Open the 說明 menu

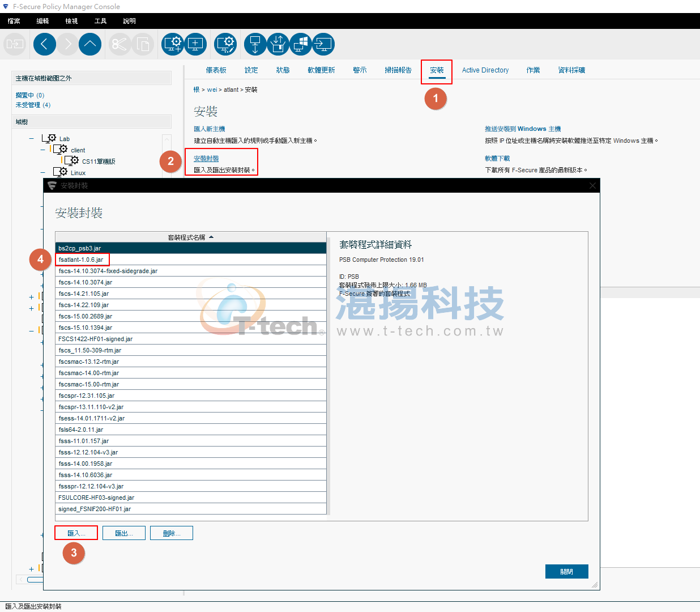(x=129, y=21)
